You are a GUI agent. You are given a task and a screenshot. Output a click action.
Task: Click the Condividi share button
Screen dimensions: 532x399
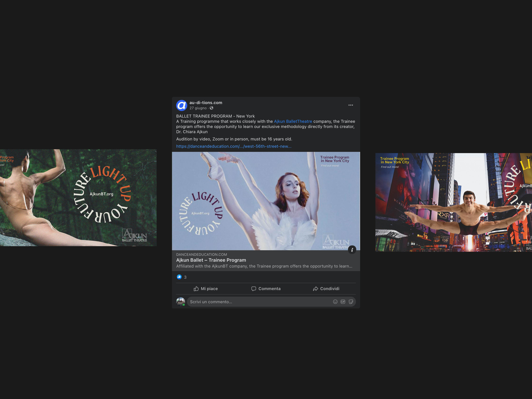point(326,289)
